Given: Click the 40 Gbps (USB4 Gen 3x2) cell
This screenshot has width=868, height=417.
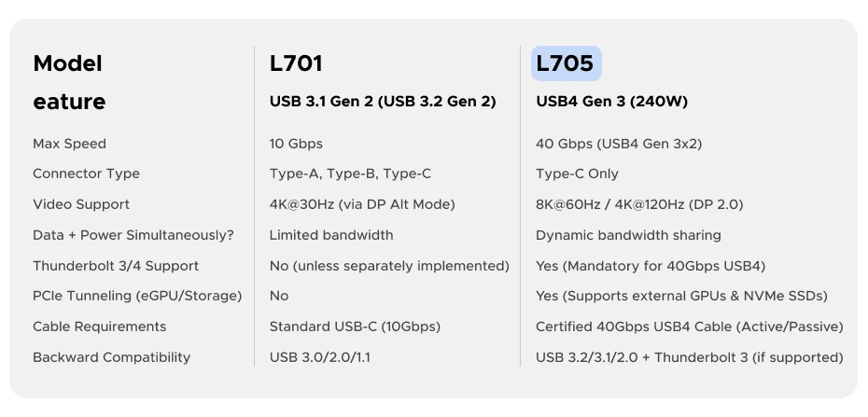Looking at the screenshot, I should point(619,144).
